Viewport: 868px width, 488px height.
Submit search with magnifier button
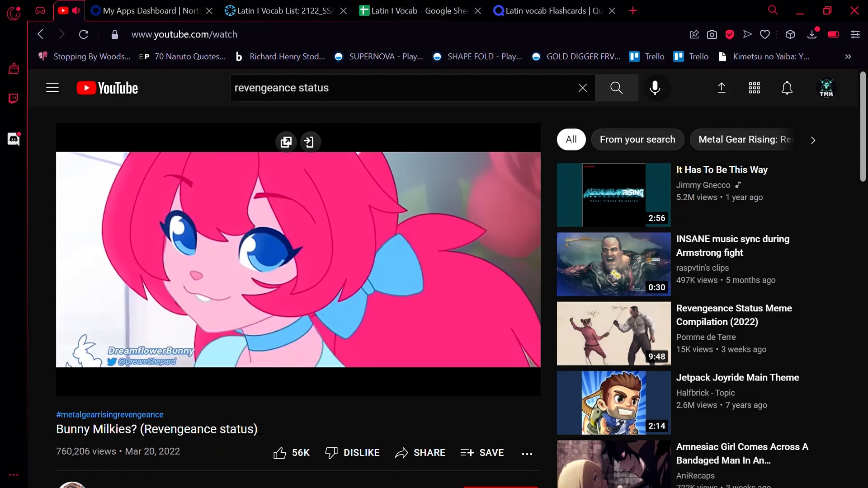617,88
